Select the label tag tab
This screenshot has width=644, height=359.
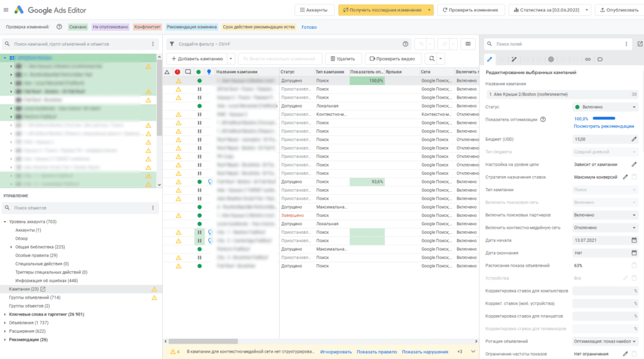point(600,59)
